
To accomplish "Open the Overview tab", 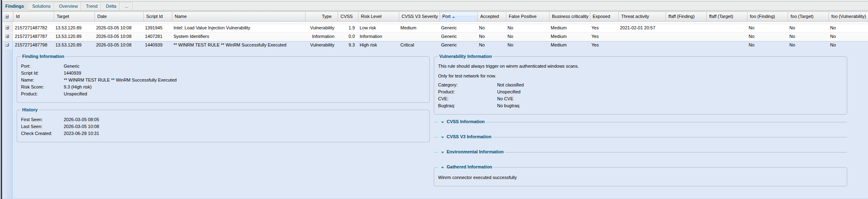I will 68,6.
